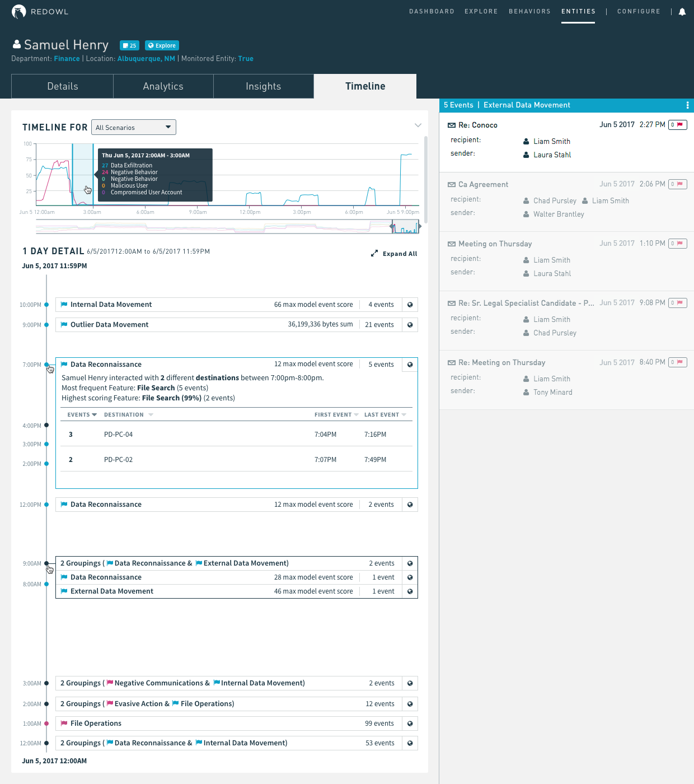Select the Timeline tab

pos(365,86)
